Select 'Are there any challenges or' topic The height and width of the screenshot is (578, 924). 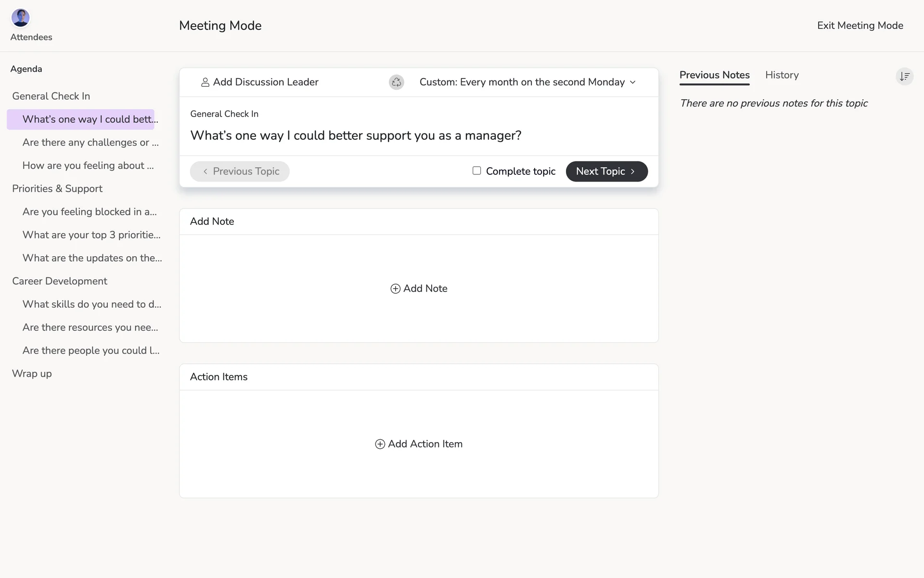90,143
